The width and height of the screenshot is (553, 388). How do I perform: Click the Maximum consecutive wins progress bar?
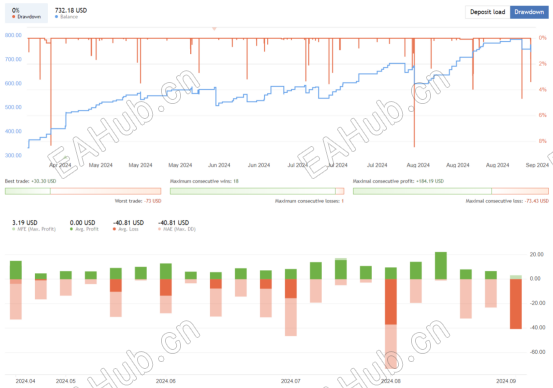[257, 191]
